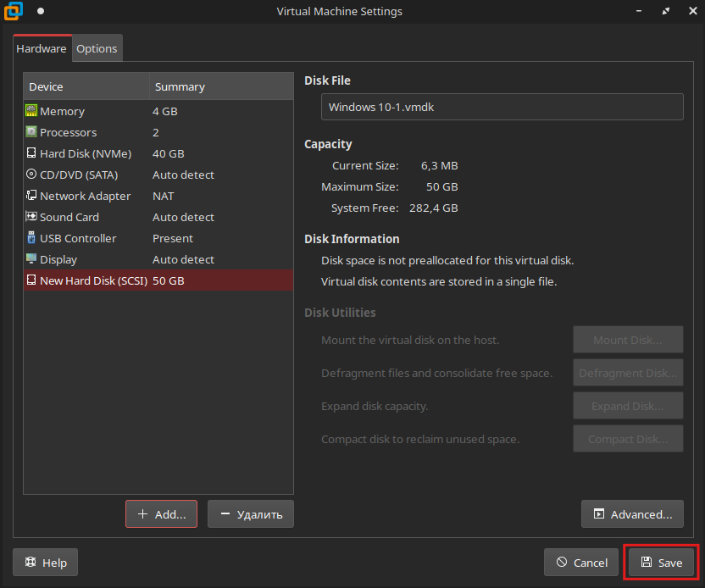Select the Processors device icon
This screenshot has width=705, height=588.
pyautogui.click(x=31, y=132)
